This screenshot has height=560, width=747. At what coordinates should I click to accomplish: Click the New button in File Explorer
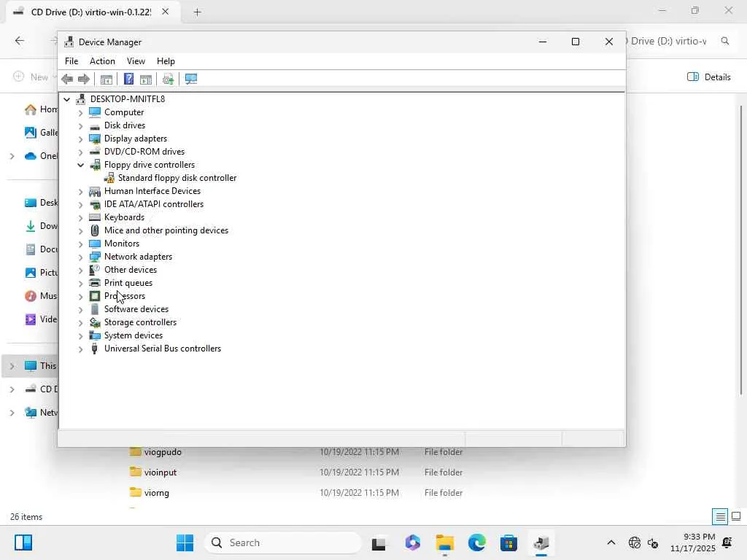coord(34,77)
